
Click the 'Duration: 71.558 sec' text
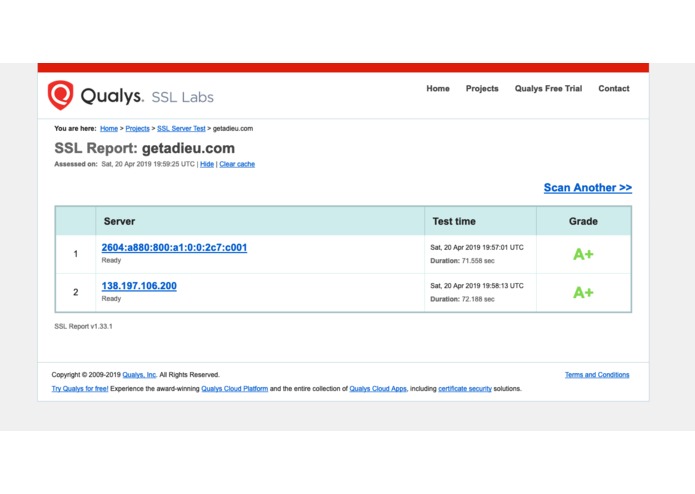(462, 261)
